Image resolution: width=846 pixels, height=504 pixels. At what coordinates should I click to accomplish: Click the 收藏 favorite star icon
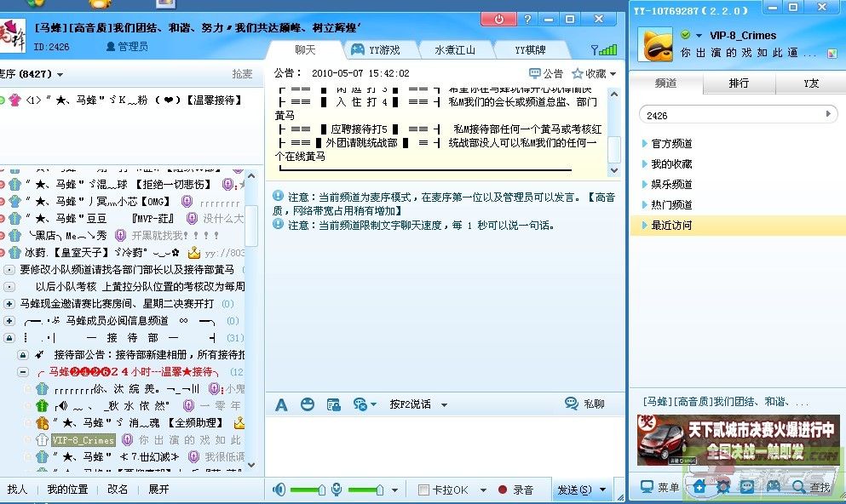578,74
